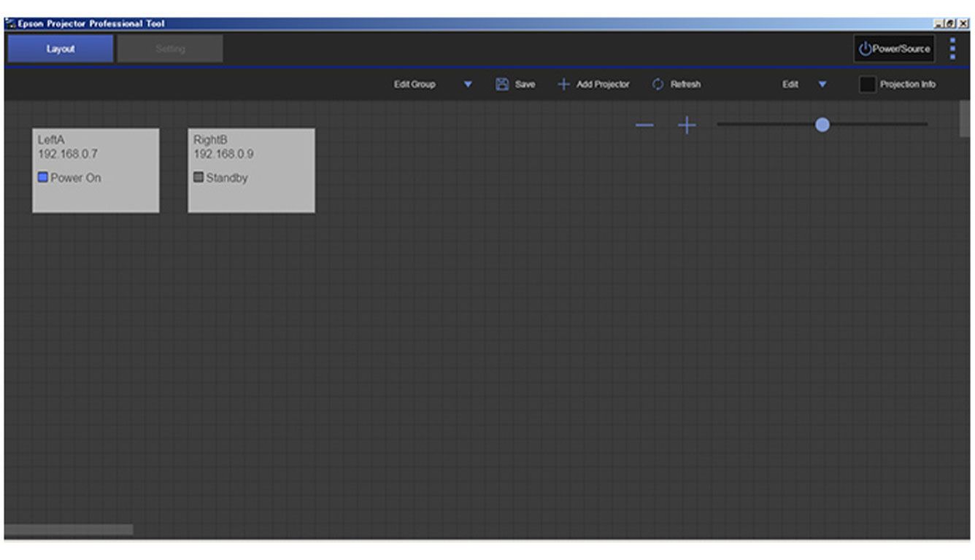Viewport: 975px width, 560px height.
Task: Click the Save floppy disk icon
Action: pyautogui.click(x=502, y=85)
